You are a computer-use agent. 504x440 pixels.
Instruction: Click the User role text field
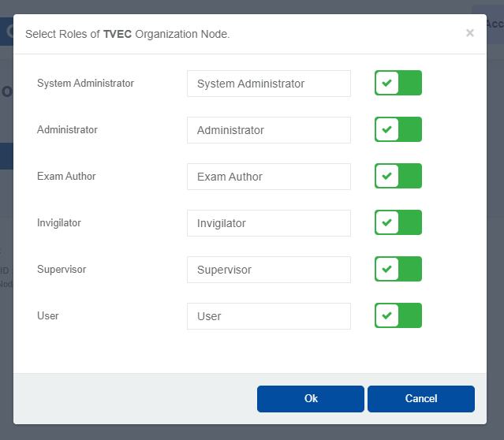tap(268, 316)
